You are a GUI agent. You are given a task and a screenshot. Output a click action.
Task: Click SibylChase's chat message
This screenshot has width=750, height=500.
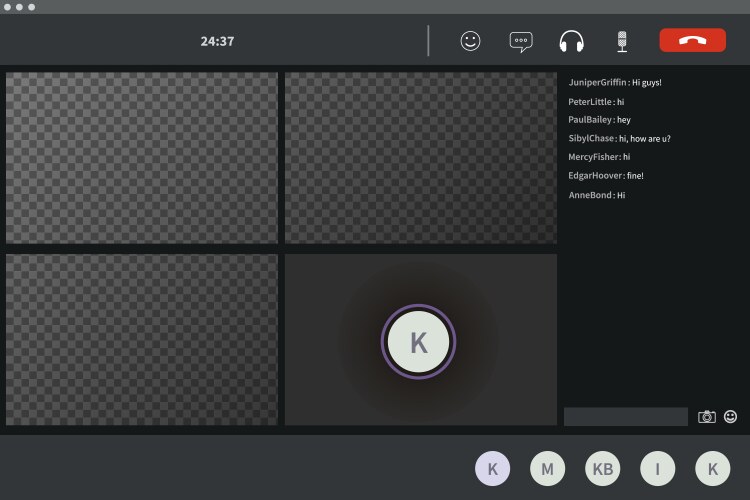[645, 139]
